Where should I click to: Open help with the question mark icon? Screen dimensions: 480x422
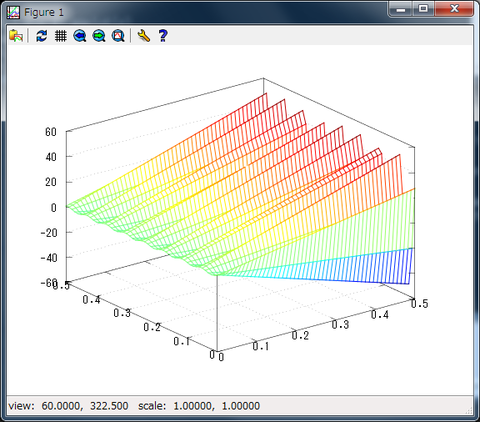tap(163, 35)
